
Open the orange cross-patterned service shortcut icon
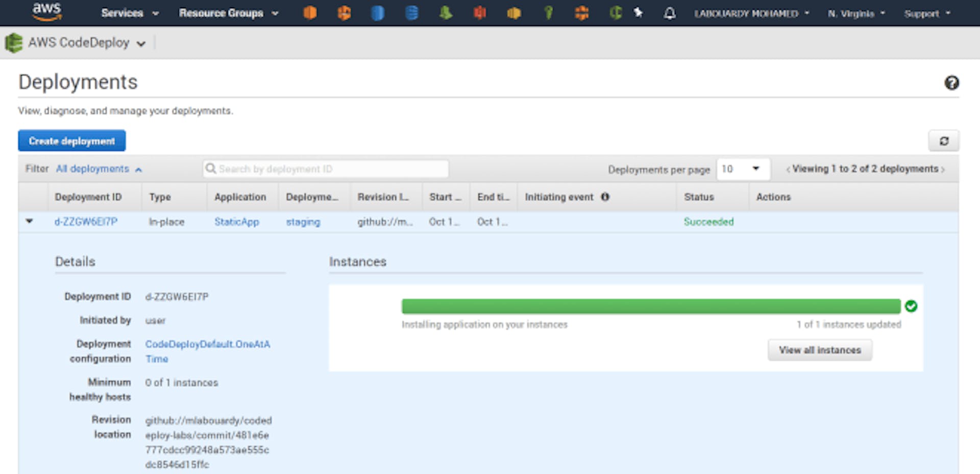tap(582, 13)
